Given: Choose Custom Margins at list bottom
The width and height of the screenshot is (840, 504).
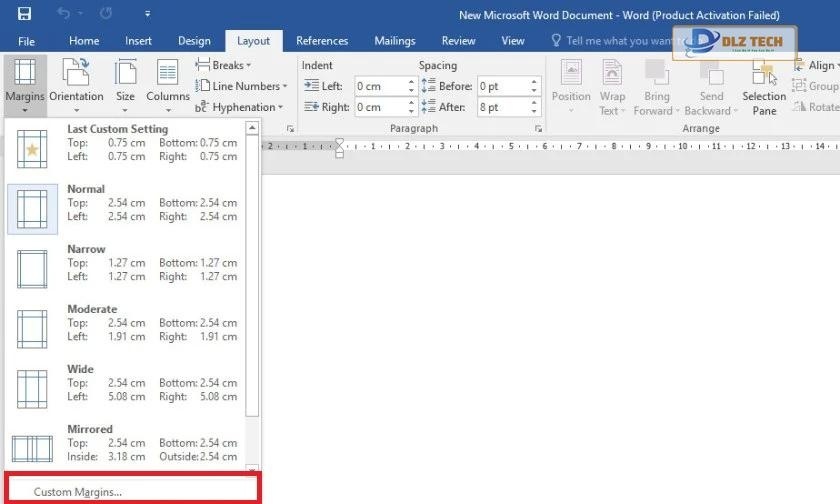Looking at the screenshot, I should (78, 492).
